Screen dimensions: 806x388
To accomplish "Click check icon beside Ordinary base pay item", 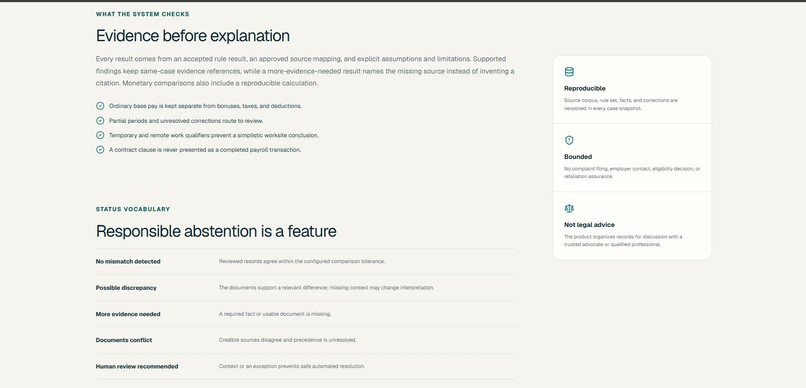I will (100, 106).
